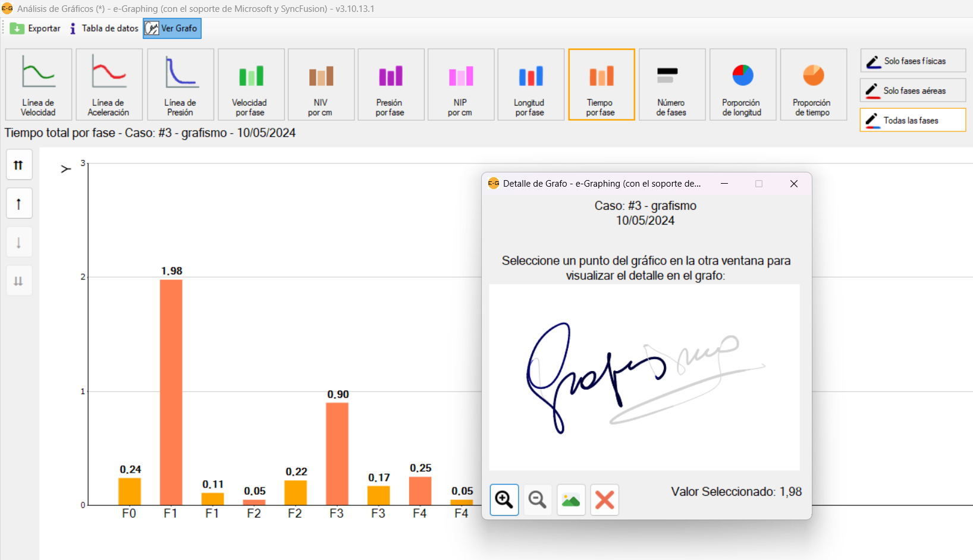Open Tabla de datos
The width and height of the screenshot is (973, 560).
(104, 29)
